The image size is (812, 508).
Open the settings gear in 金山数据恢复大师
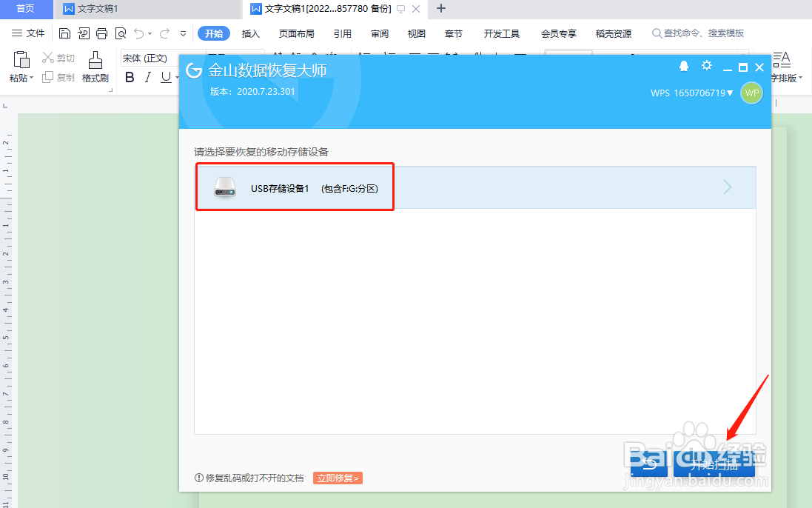(x=706, y=66)
